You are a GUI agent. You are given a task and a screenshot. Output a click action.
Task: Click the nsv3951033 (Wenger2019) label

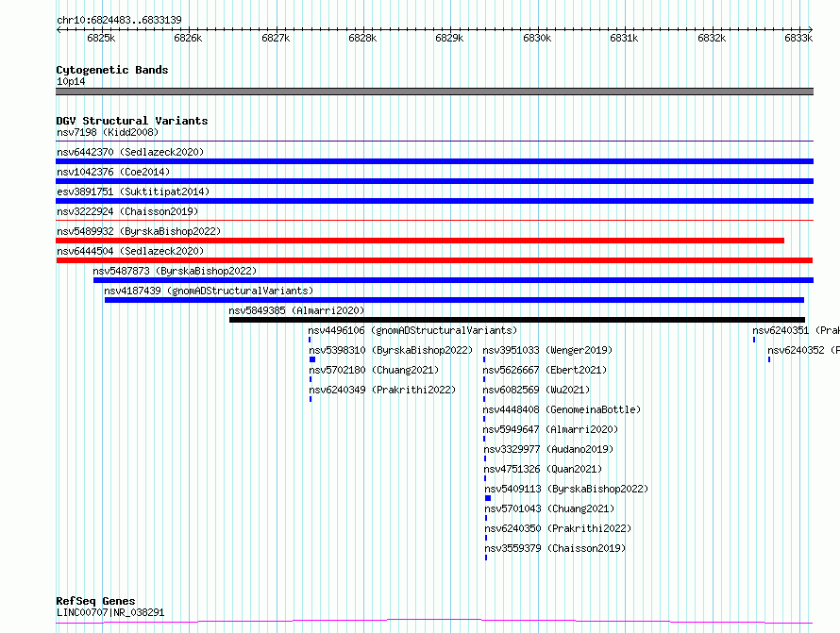click(x=547, y=350)
